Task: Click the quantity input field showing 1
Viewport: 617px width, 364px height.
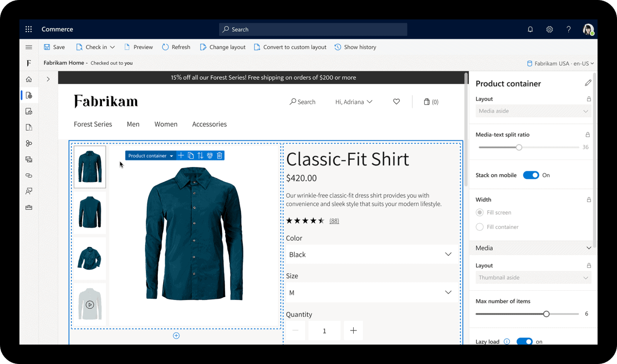Action: click(x=325, y=331)
